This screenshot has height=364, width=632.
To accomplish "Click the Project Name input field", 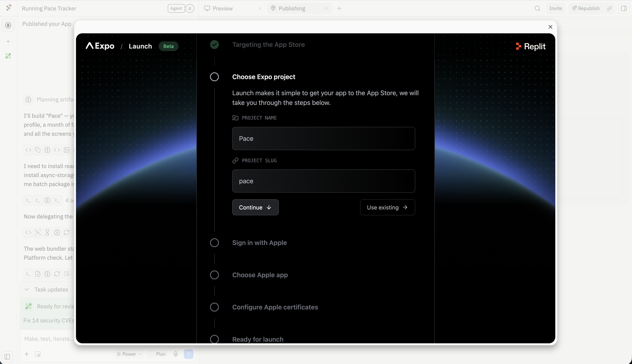I will point(323,138).
